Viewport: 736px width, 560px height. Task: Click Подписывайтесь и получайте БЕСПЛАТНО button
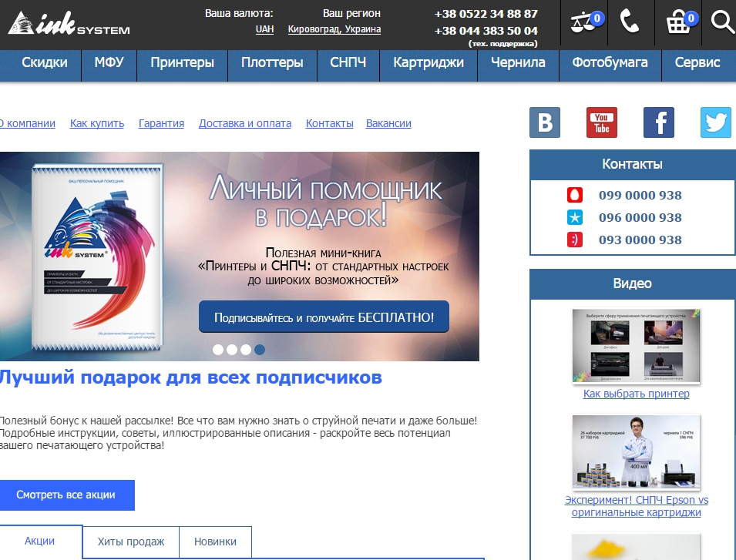[x=324, y=317]
